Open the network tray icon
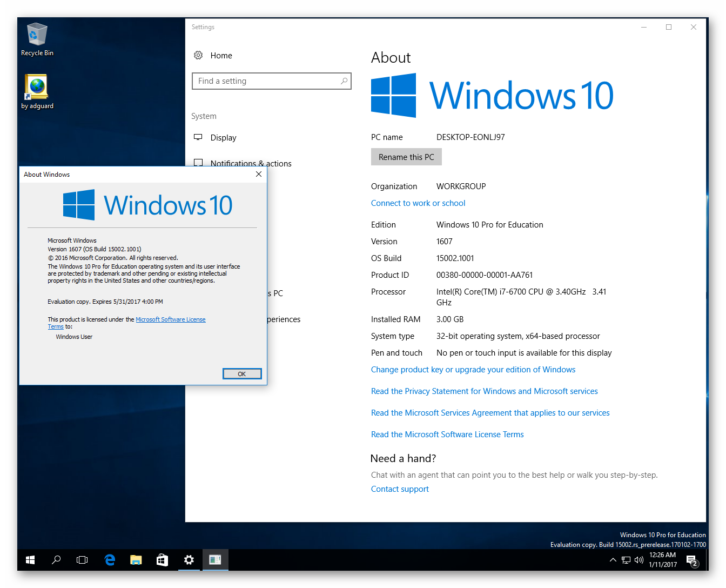The width and height of the screenshot is (726, 588). [626, 560]
